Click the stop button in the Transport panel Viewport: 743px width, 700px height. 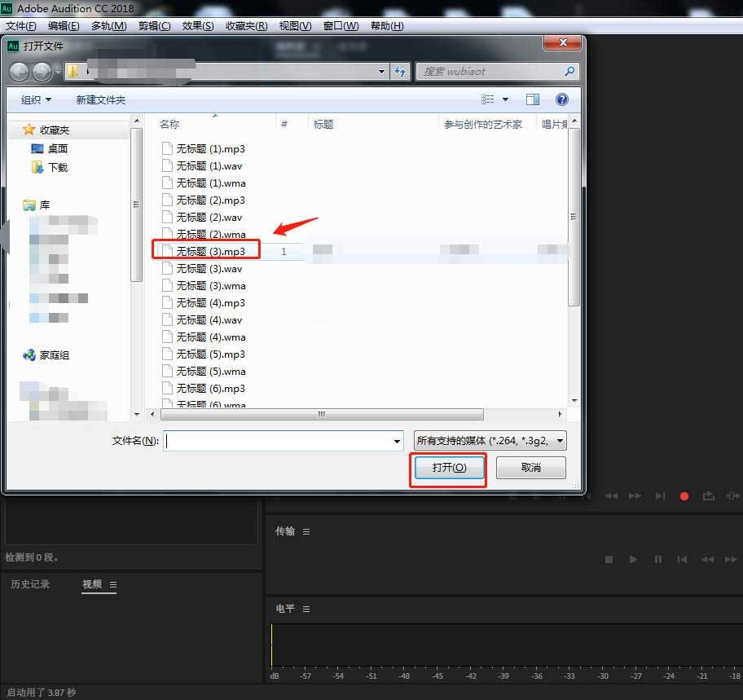coord(609,559)
